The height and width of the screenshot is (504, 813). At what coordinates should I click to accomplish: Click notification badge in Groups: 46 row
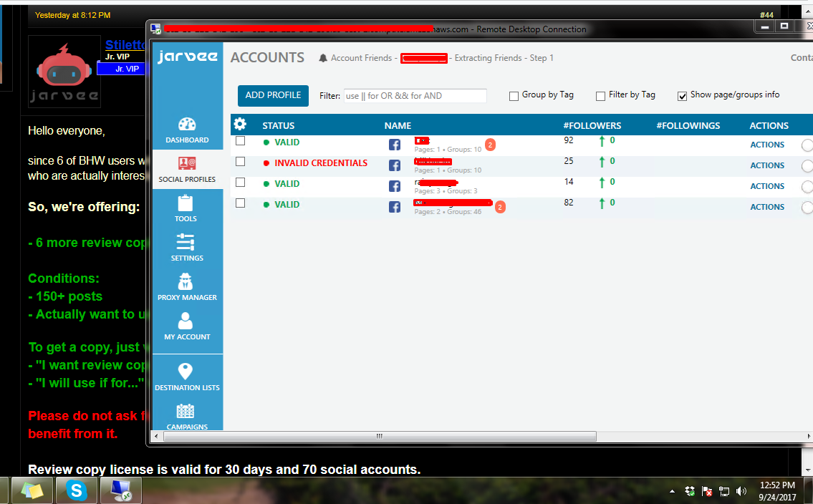500,207
